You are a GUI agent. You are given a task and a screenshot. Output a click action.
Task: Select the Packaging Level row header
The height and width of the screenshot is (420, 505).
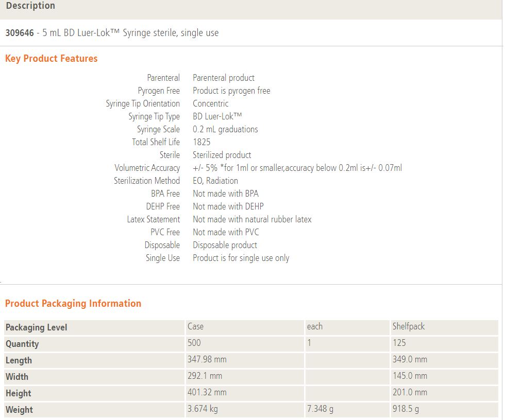(x=36, y=327)
